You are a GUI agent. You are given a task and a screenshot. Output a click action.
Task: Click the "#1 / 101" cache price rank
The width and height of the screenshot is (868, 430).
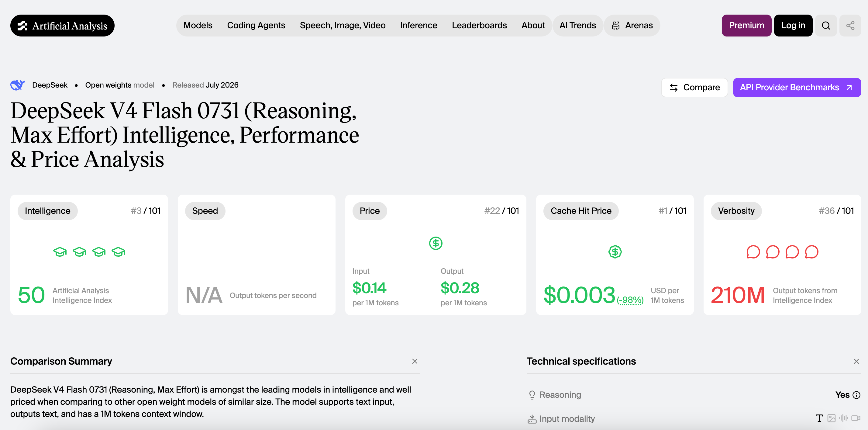[672, 211]
